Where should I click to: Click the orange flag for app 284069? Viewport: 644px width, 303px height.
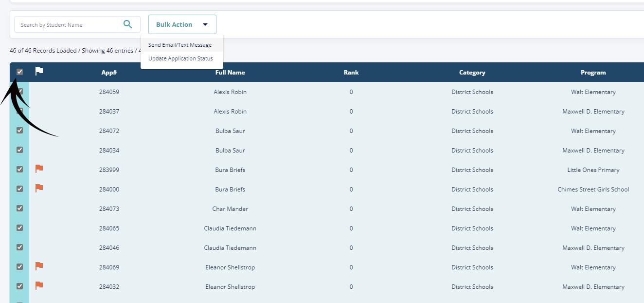click(39, 266)
